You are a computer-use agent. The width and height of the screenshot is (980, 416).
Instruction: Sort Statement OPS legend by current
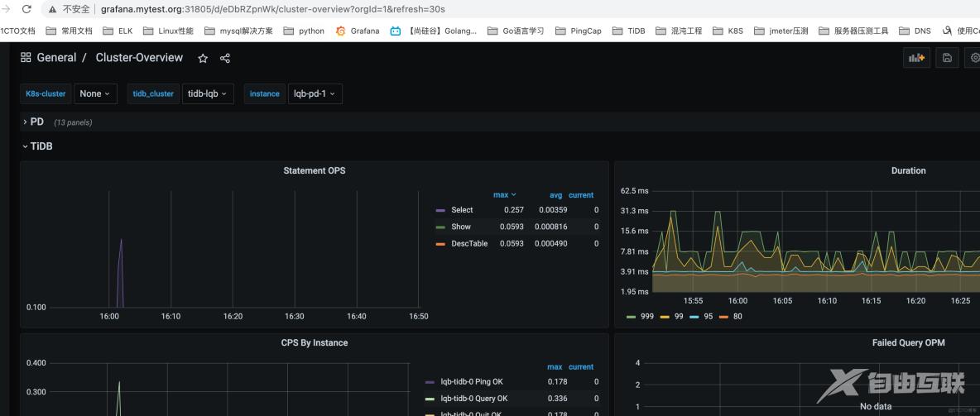581,195
